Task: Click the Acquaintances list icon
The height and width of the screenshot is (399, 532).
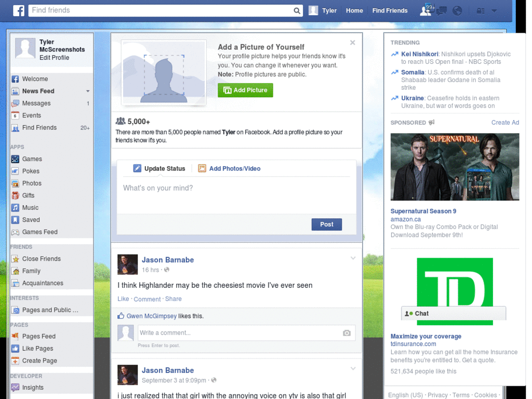Action: click(x=15, y=283)
